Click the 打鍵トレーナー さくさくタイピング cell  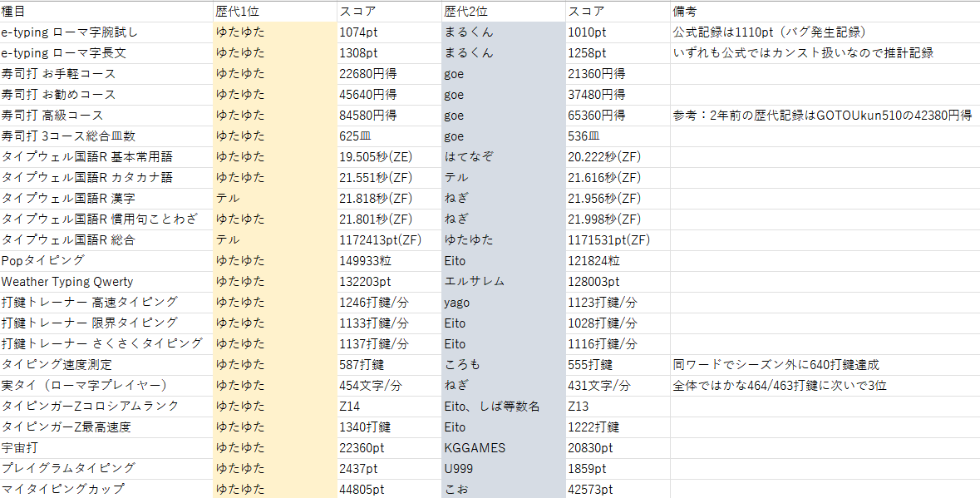pos(106,343)
